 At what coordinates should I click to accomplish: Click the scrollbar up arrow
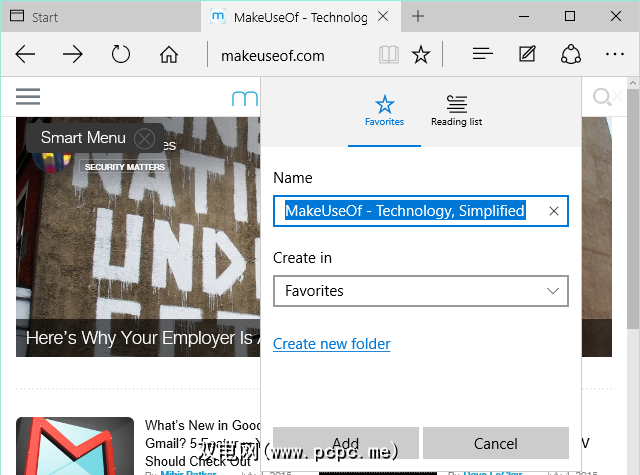(633, 83)
